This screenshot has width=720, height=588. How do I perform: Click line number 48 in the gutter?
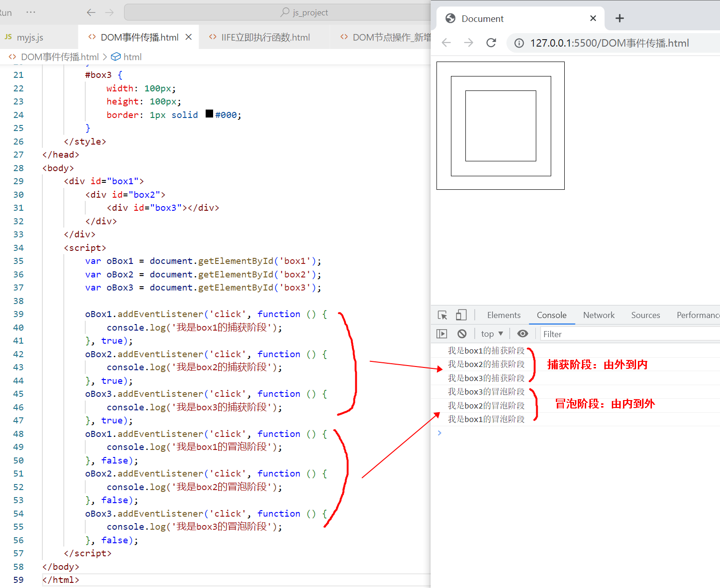coord(19,434)
